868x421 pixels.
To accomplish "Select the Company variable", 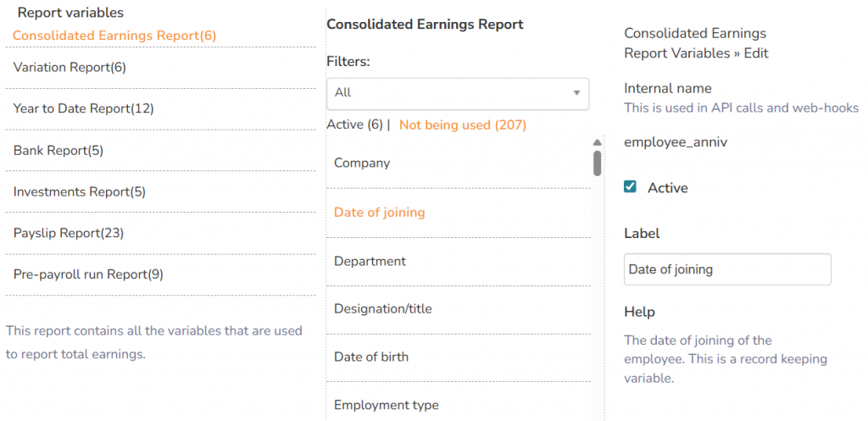I will pos(362,163).
